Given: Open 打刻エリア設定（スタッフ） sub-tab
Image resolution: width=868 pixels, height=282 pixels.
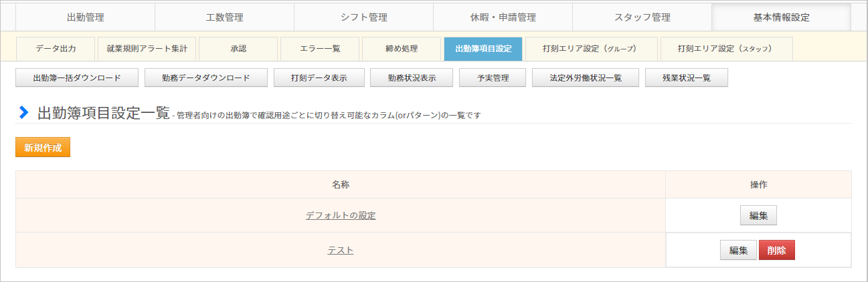Looking at the screenshot, I should 726,49.
